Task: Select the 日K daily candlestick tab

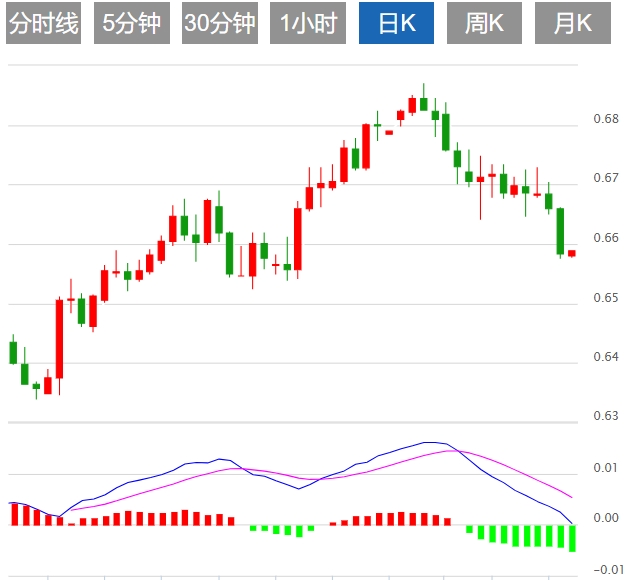Action: pyautogui.click(x=396, y=23)
